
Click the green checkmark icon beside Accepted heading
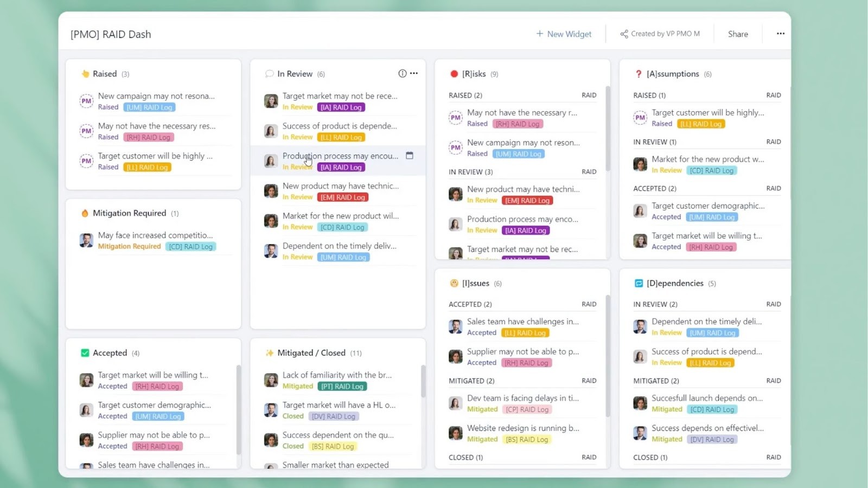point(85,352)
